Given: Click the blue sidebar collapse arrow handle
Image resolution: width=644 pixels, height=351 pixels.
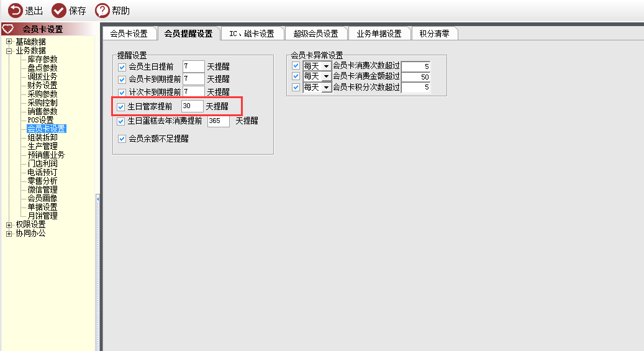Looking at the screenshot, I should (x=98, y=199).
